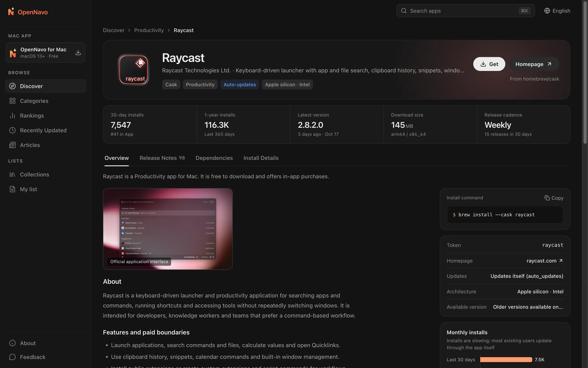Go to Productivity in breadcrumb
588x368 pixels.
tap(149, 30)
